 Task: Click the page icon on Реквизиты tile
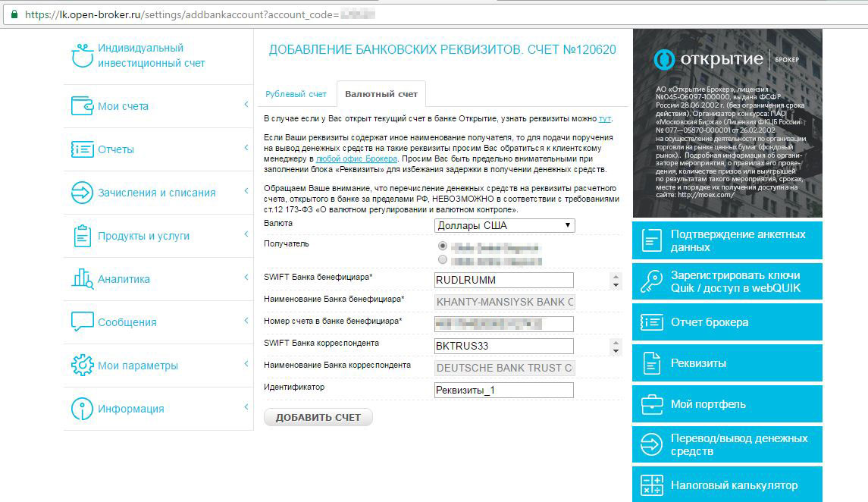point(651,363)
